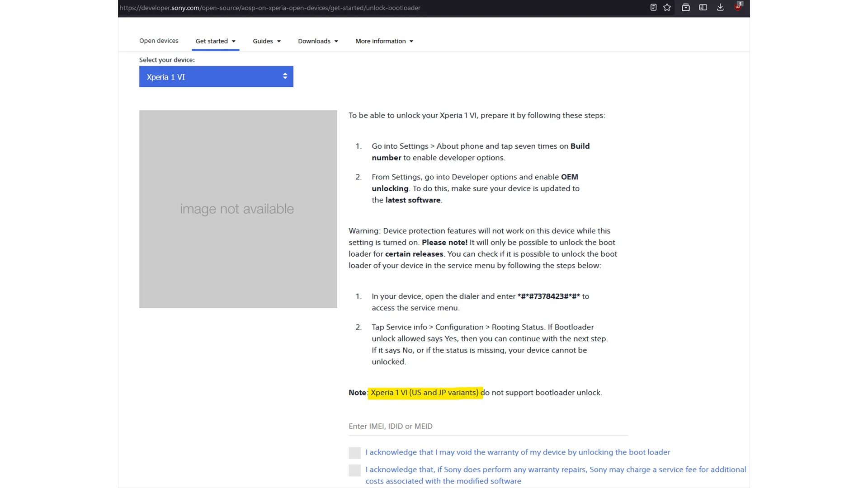Viewport: 868px width, 488px height.
Task: Expand the Get started menu
Action: click(215, 41)
